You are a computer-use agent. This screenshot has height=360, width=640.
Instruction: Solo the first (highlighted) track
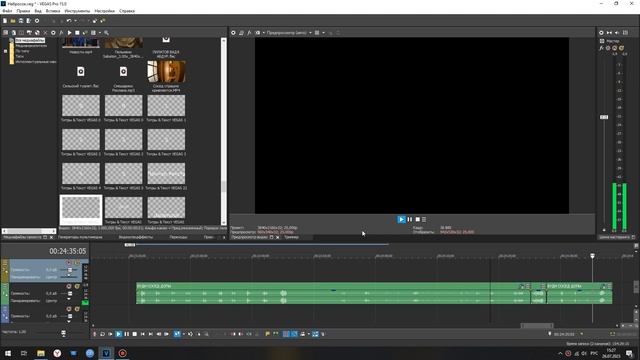77,263
